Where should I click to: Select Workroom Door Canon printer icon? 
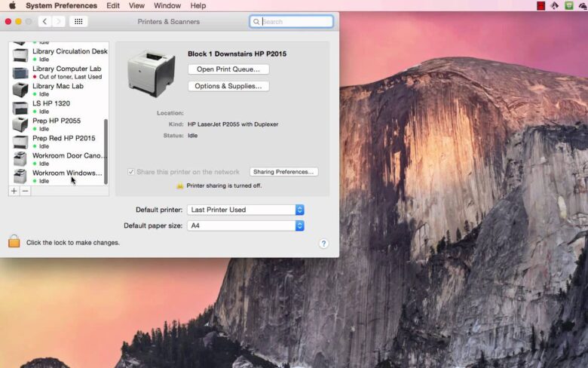point(20,159)
